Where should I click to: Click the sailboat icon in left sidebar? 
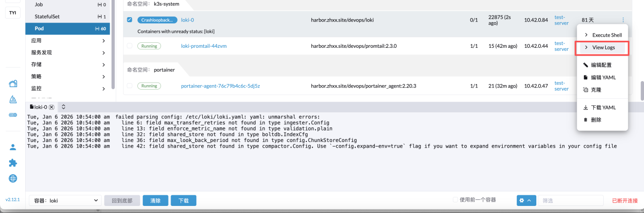pos(13,99)
